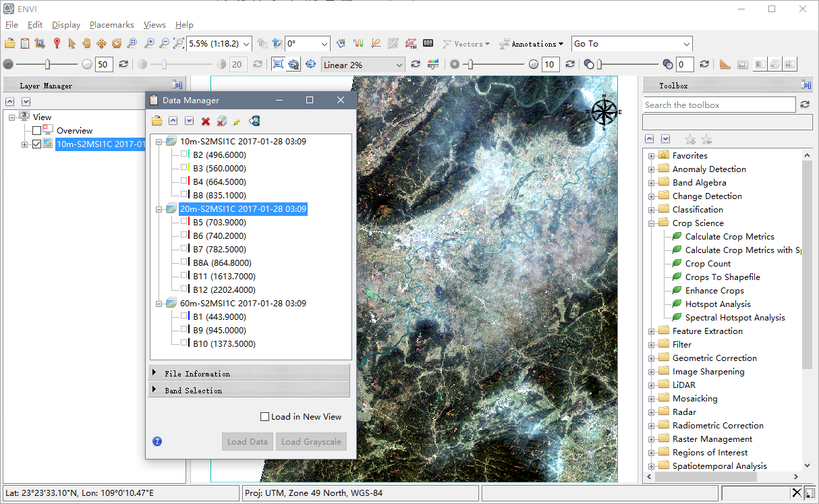
Task: Expand the Feature Extraction toolbox folder
Action: click(652, 331)
